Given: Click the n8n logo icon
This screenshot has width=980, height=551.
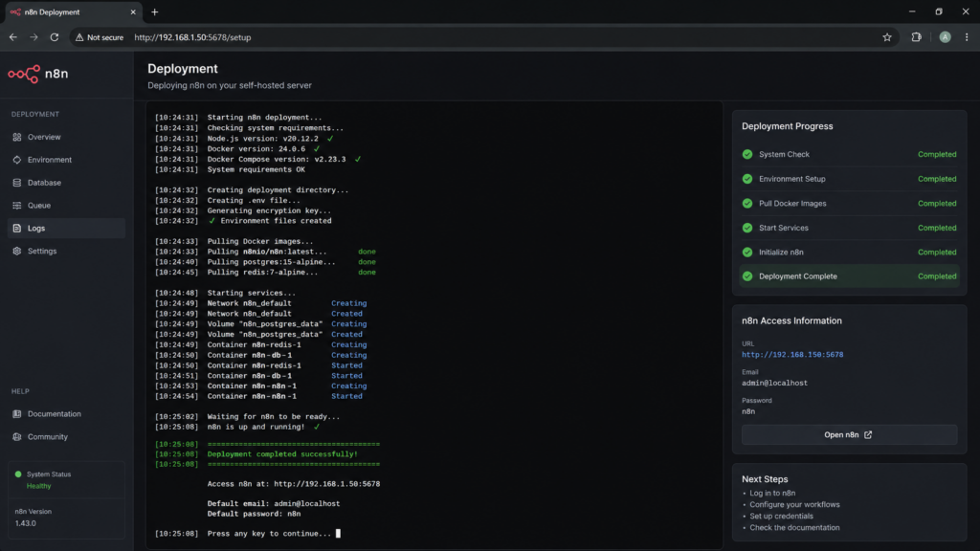Looking at the screenshot, I should click(x=24, y=75).
